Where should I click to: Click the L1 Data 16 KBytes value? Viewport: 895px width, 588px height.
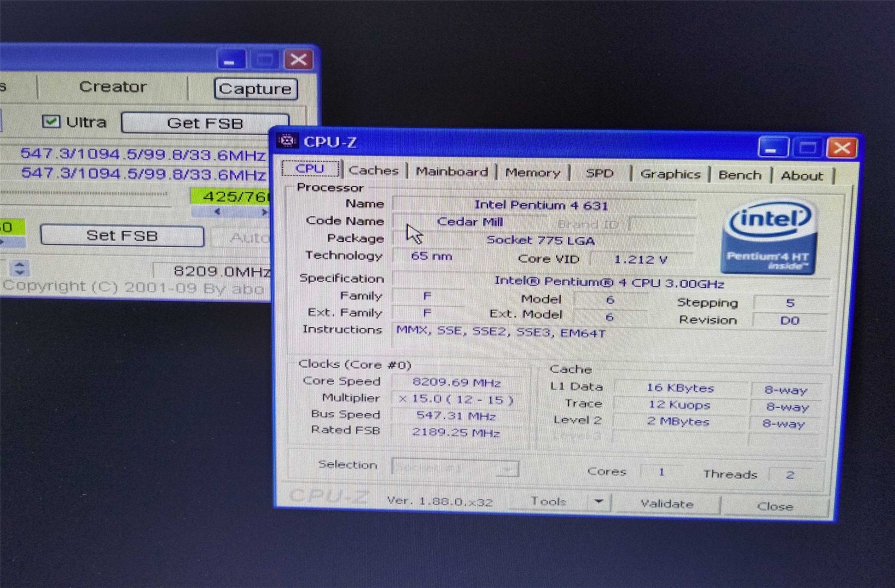(680, 388)
